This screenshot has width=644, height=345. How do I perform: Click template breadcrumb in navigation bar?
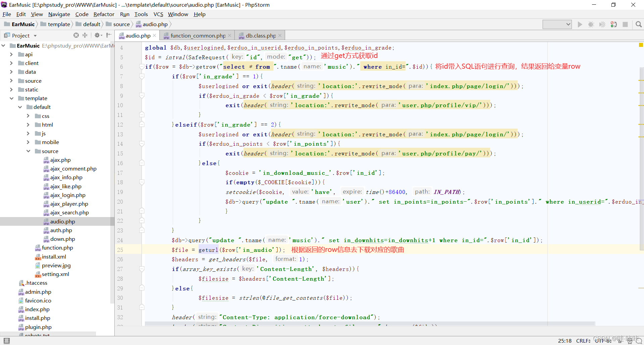click(55, 24)
